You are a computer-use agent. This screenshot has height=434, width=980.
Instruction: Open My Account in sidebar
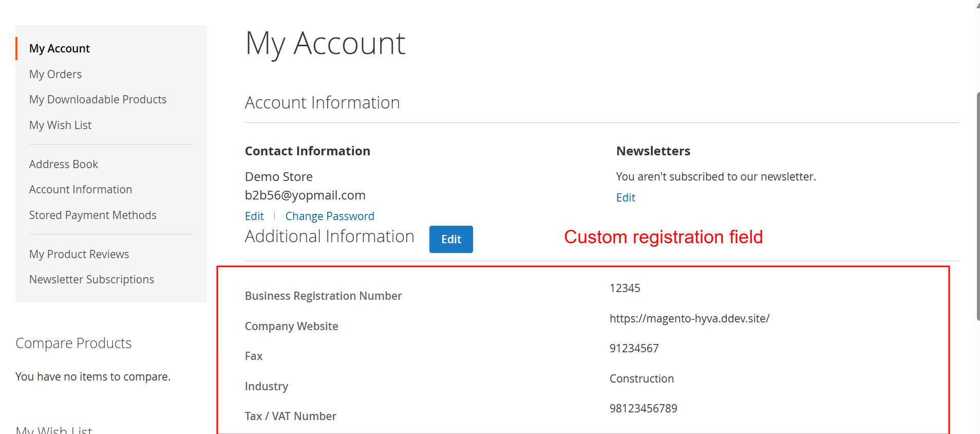59,48
